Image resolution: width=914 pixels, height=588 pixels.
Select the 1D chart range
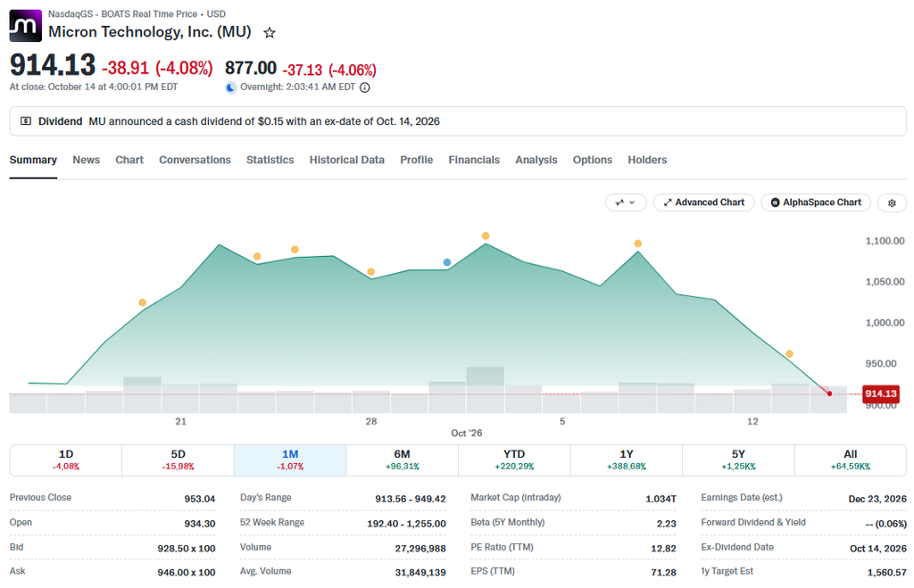pos(66,460)
